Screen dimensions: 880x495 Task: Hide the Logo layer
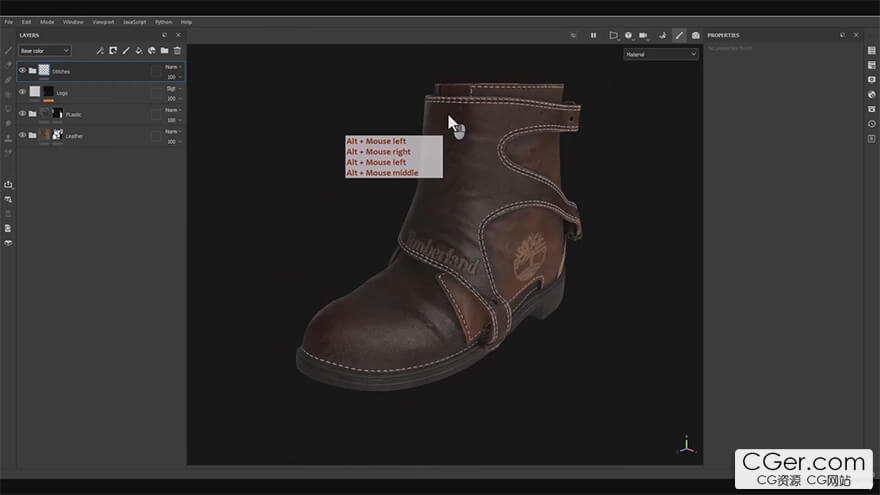point(22,92)
